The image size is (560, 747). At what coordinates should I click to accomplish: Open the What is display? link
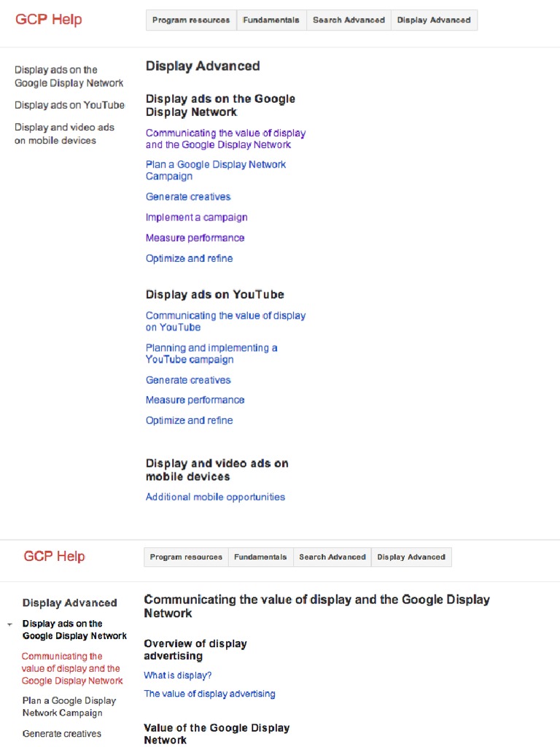(178, 676)
